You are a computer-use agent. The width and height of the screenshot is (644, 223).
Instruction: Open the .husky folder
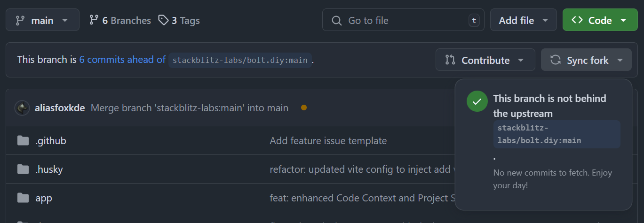pyautogui.click(x=49, y=169)
